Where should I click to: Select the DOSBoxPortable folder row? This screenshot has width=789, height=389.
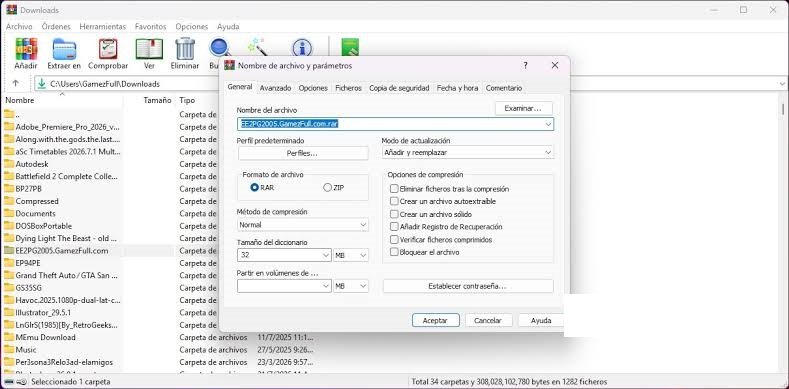44,225
